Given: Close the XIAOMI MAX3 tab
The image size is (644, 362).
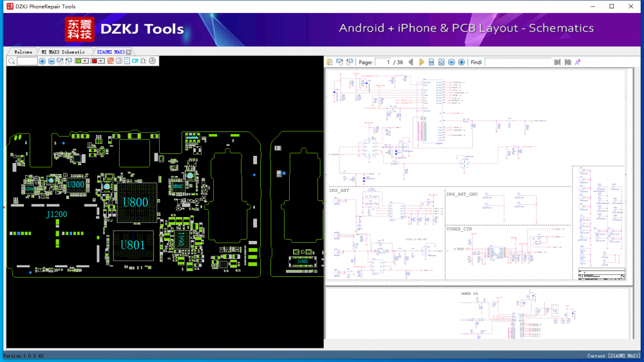Looking at the screenshot, I should tap(129, 52).
